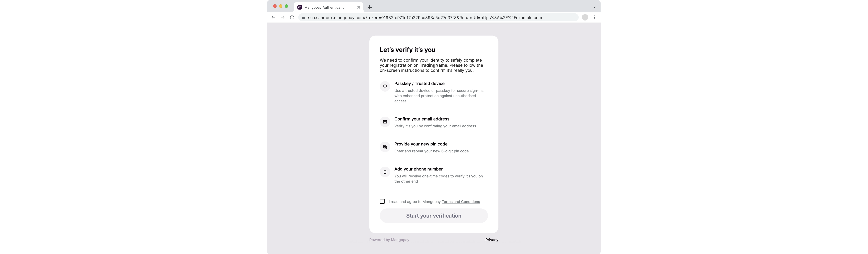Open the Terms and Conditions link
This screenshot has height=254, width=868.
pos(461,202)
